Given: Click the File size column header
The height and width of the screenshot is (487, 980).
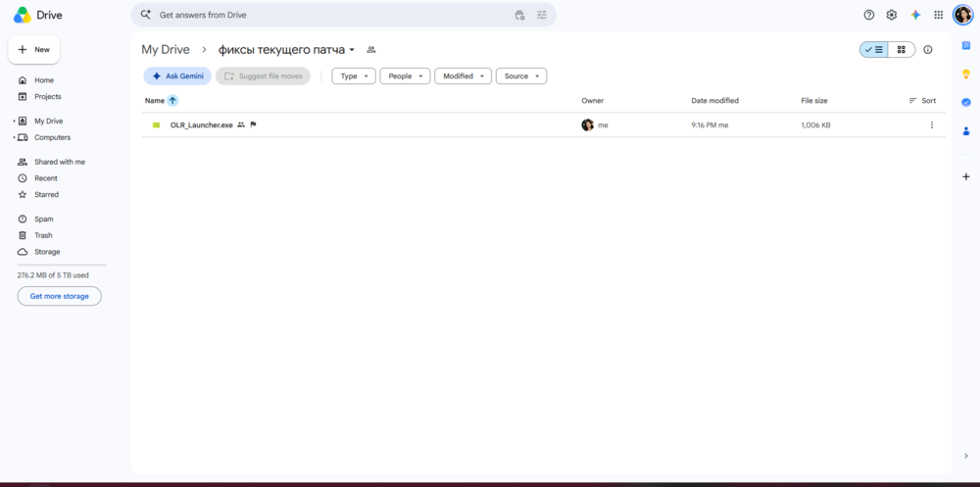Looking at the screenshot, I should tap(814, 101).
